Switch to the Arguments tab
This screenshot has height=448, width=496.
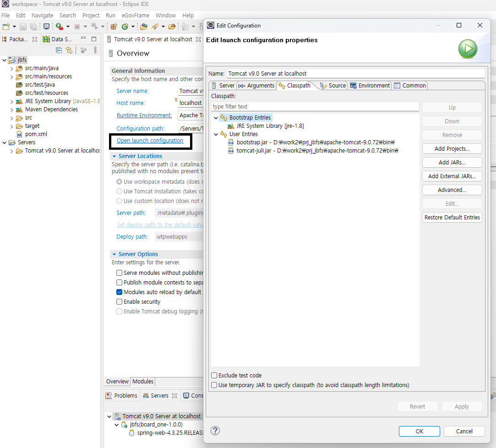[x=256, y=86]
